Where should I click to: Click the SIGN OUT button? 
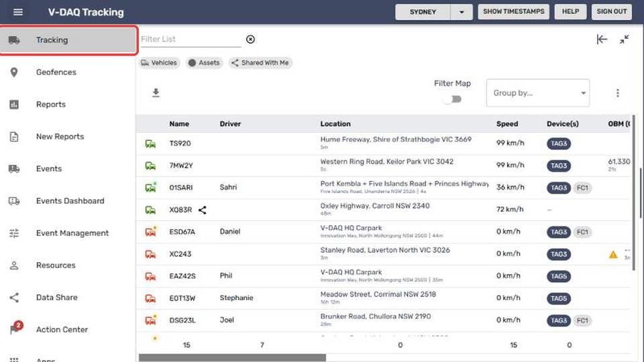(x=612, y=11)
